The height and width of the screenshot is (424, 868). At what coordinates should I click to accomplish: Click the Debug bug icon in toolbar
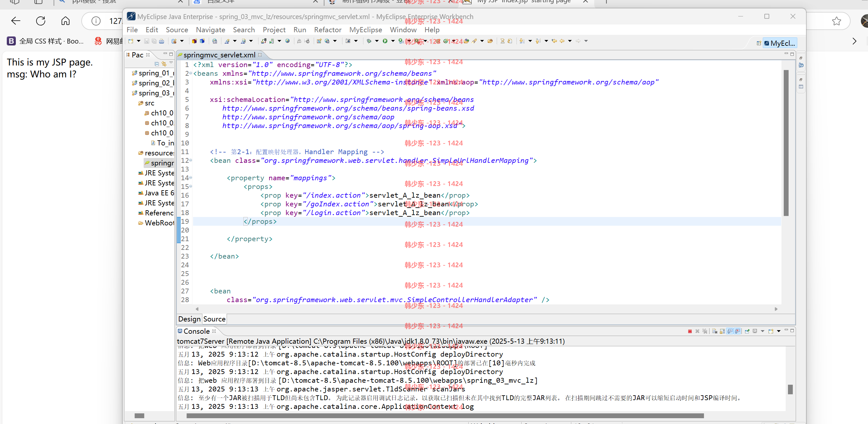pyautogui.click(x=369, y=41)
